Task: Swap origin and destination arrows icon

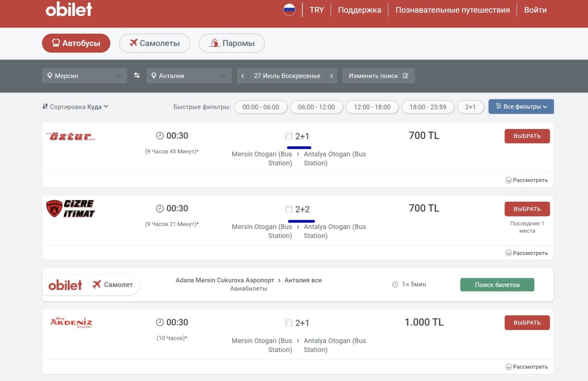Action: click(x=137, y=75)
